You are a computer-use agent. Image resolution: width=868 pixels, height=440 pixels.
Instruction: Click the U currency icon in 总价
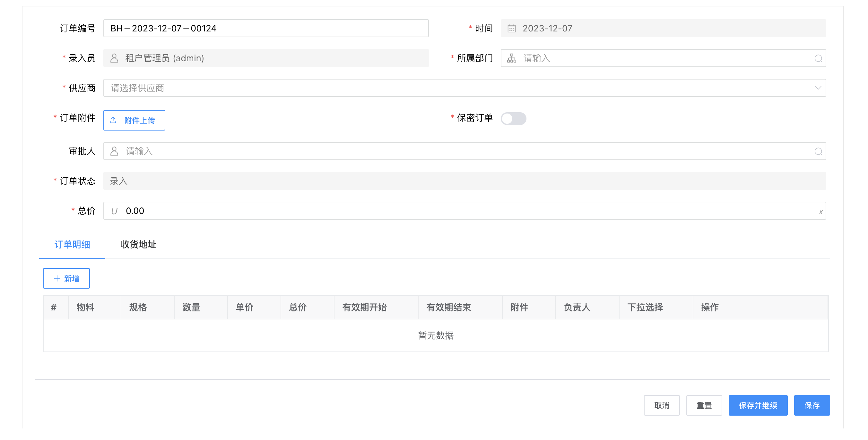pos(114,211)
